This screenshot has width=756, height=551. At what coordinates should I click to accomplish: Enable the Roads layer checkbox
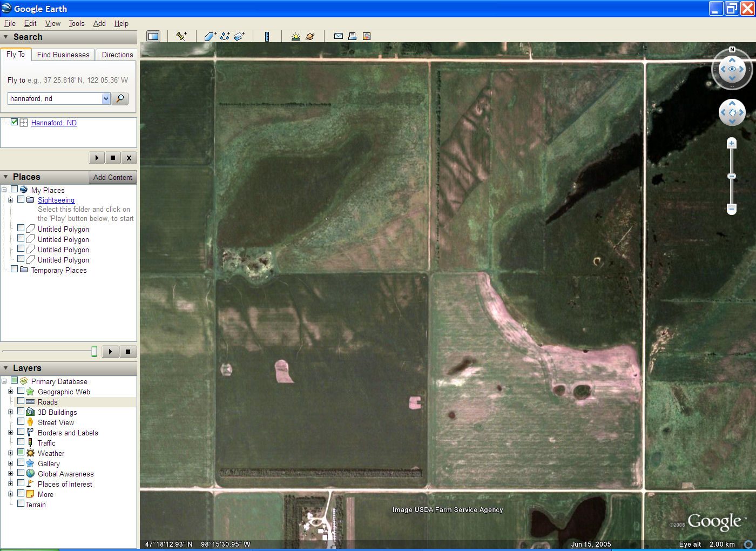coord(21,401)
